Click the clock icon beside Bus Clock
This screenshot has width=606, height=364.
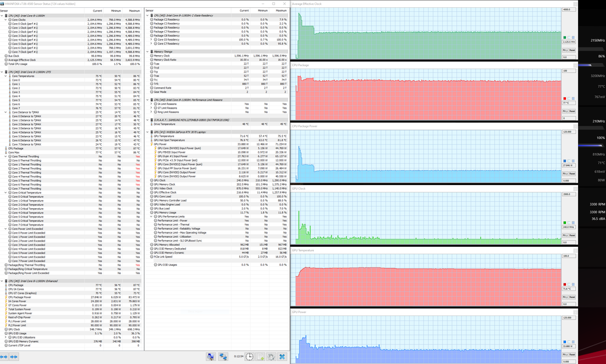coord(6,56)
